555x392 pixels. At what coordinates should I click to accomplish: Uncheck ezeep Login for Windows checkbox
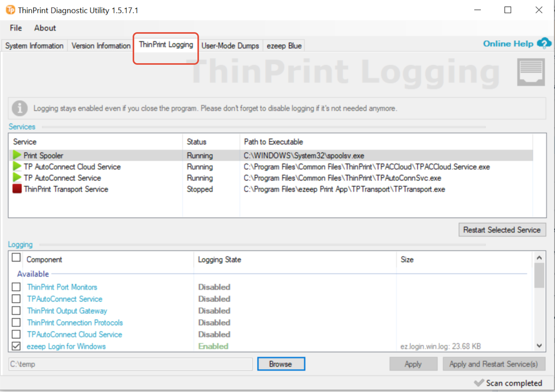pyautogui.click(x=16, y=346)
